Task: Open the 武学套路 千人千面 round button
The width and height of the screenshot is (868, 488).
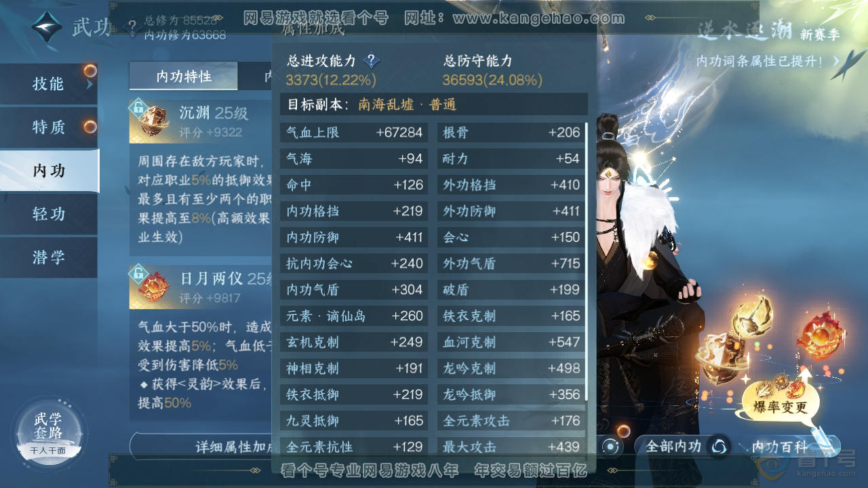Action: 49,432
